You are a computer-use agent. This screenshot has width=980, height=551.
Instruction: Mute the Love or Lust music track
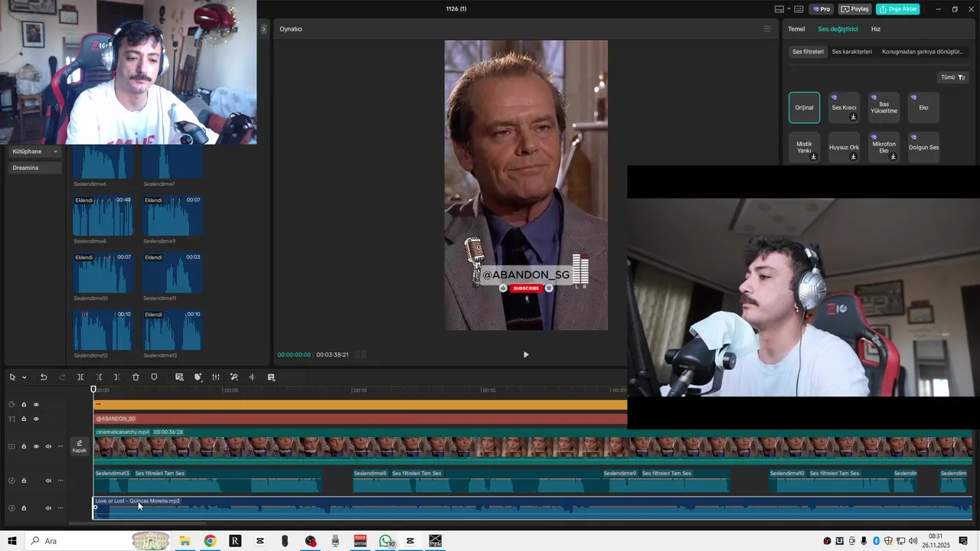pyautogui.click(x=48, y=508)
